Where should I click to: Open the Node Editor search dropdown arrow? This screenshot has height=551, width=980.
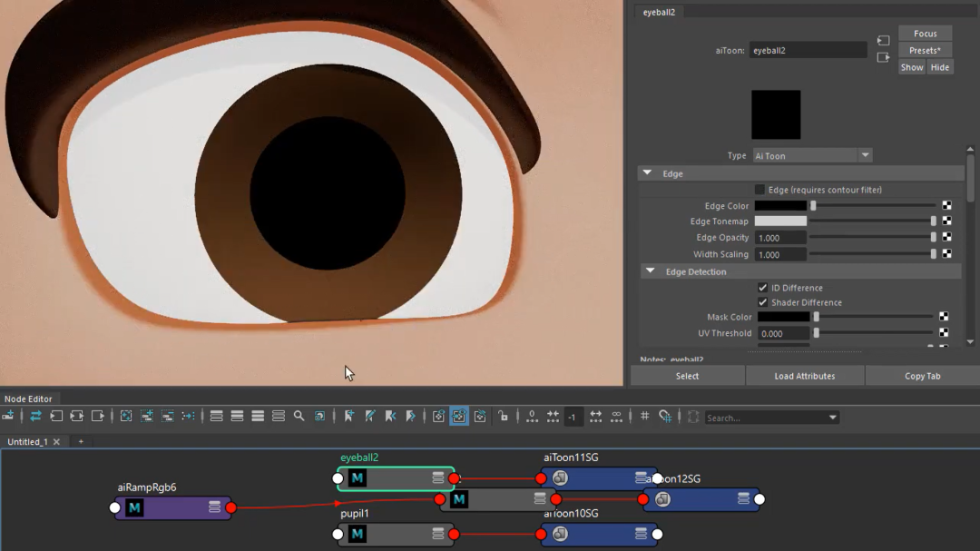(x=832, y=418)
